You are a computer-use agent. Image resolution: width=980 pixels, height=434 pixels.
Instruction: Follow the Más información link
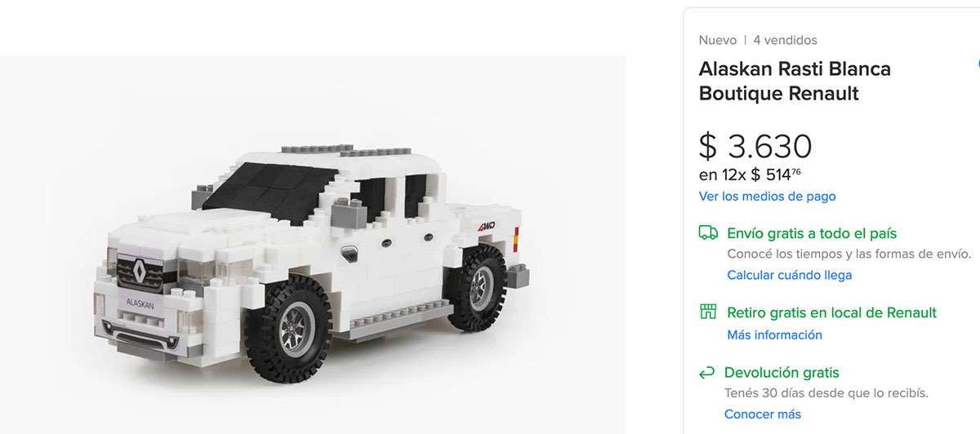774,334
